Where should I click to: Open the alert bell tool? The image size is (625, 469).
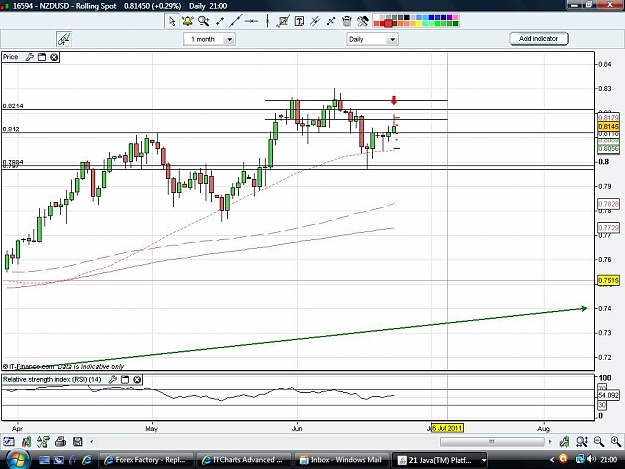(x=188, y=21)
